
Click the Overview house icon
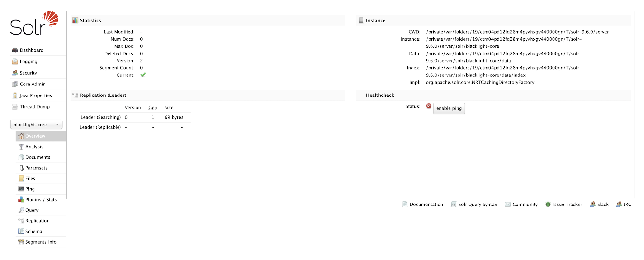click(x=21, y=136)
